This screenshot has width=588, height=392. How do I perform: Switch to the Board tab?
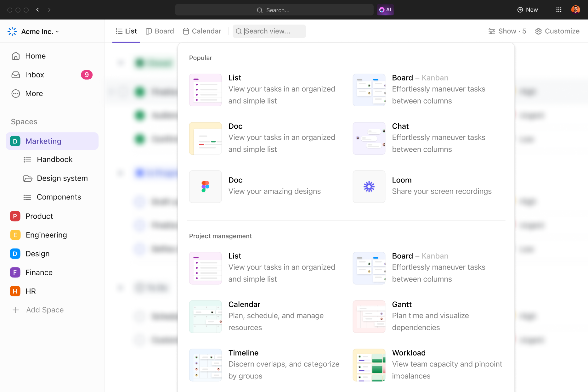(x=160, y=31)
